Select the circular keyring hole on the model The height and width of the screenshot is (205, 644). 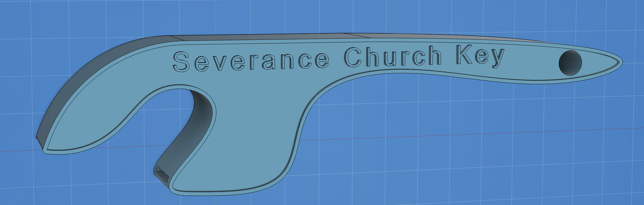[x=570, y=63]
